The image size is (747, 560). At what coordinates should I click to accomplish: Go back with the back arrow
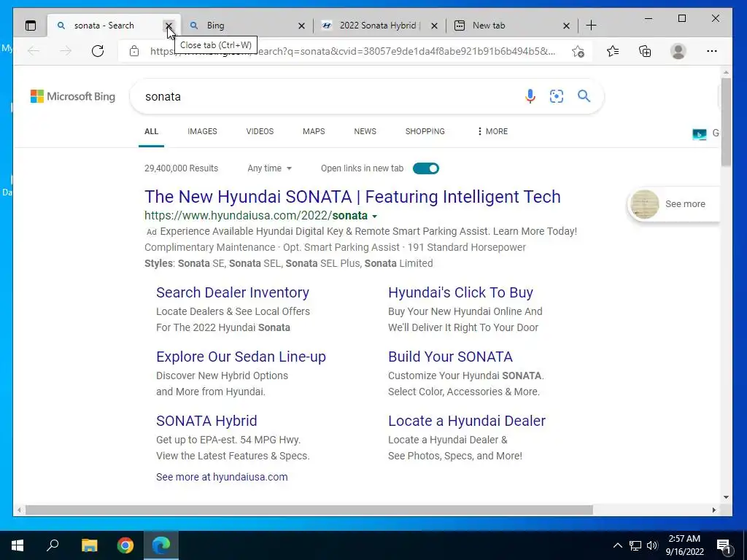click(x=34, y=51)
